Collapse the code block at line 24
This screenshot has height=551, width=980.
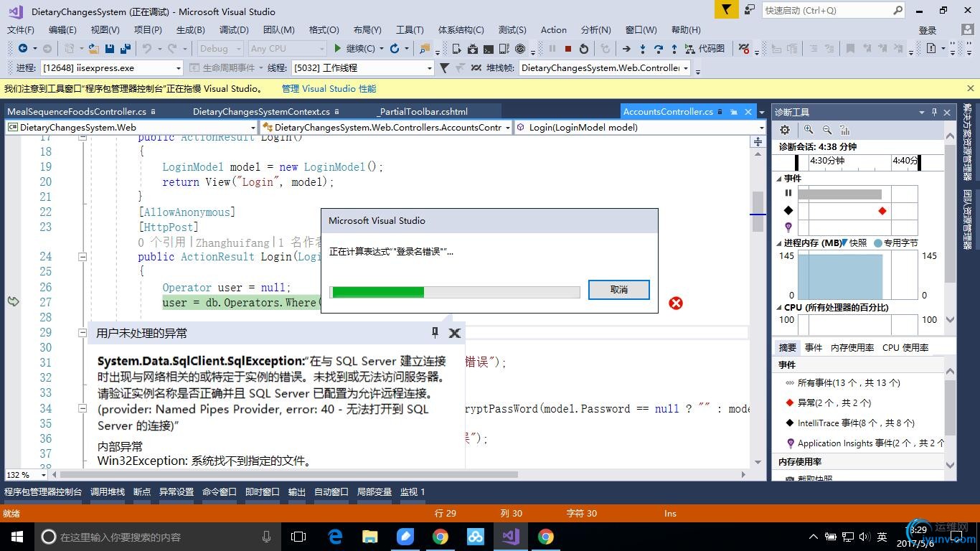83,257
